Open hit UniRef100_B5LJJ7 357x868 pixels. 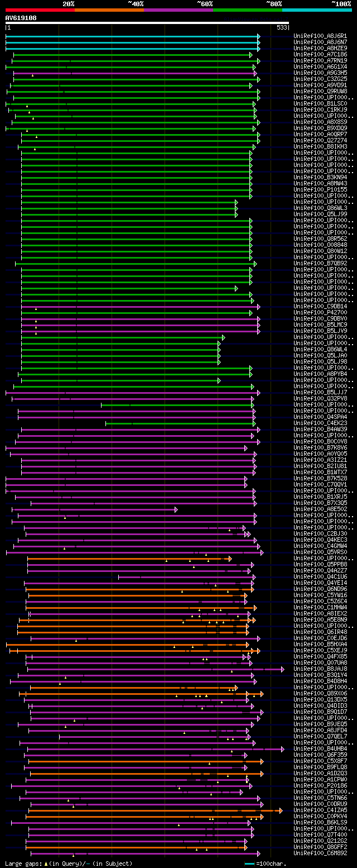point(320,393)
